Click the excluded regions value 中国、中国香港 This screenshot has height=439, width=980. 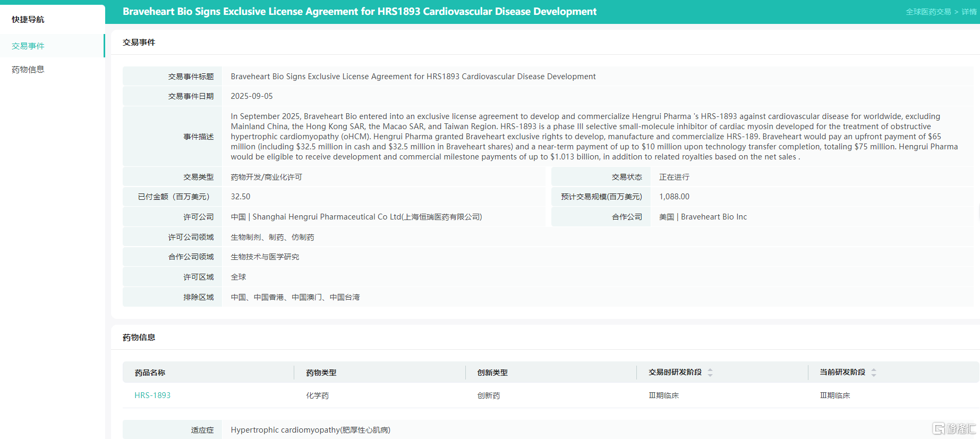tap(295, 297)
